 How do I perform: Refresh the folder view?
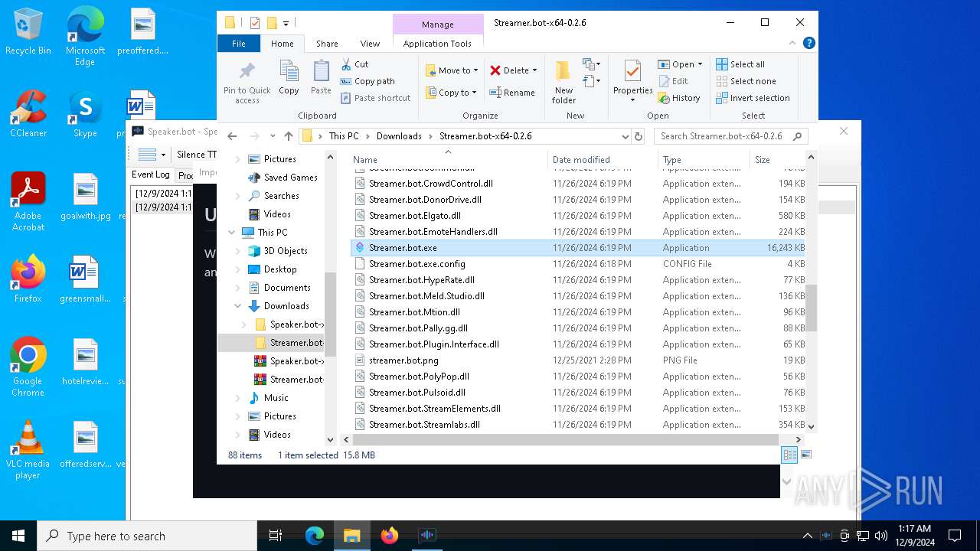pos(639,136)
